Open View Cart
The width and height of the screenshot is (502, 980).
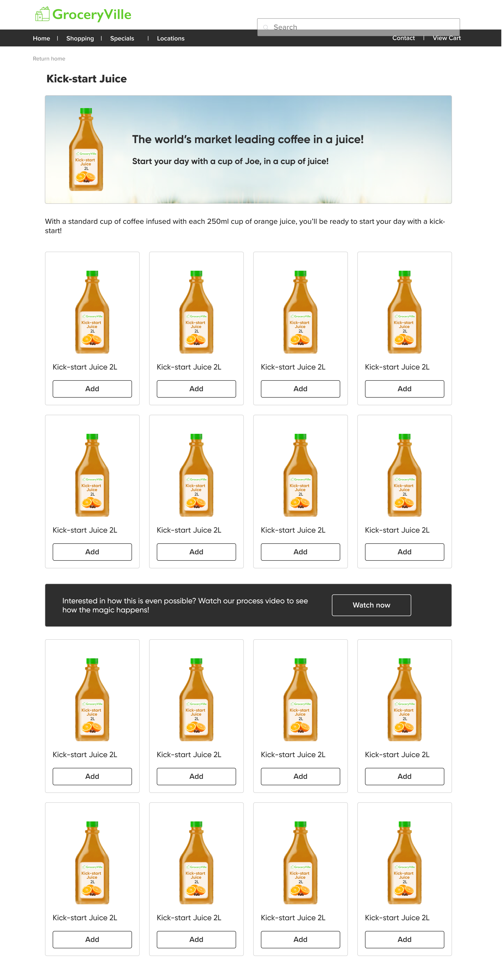pyautogui.click(x=446, y=38)
